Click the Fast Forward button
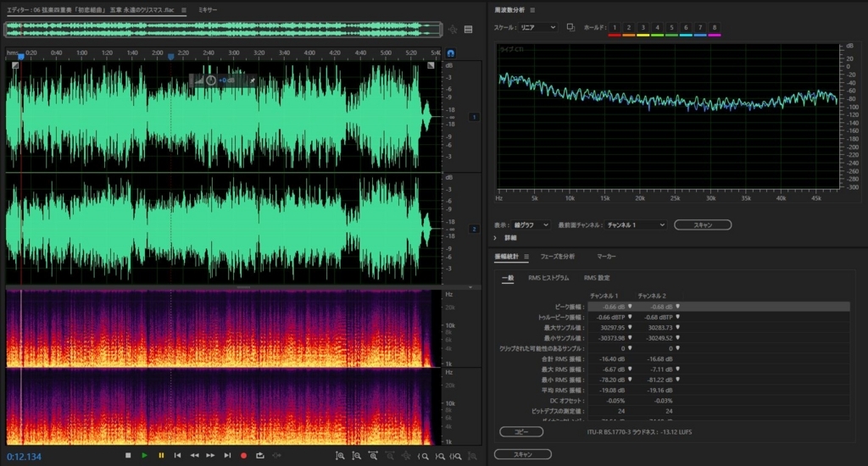This screenshot has width=868, height=466. pos(210,456)
